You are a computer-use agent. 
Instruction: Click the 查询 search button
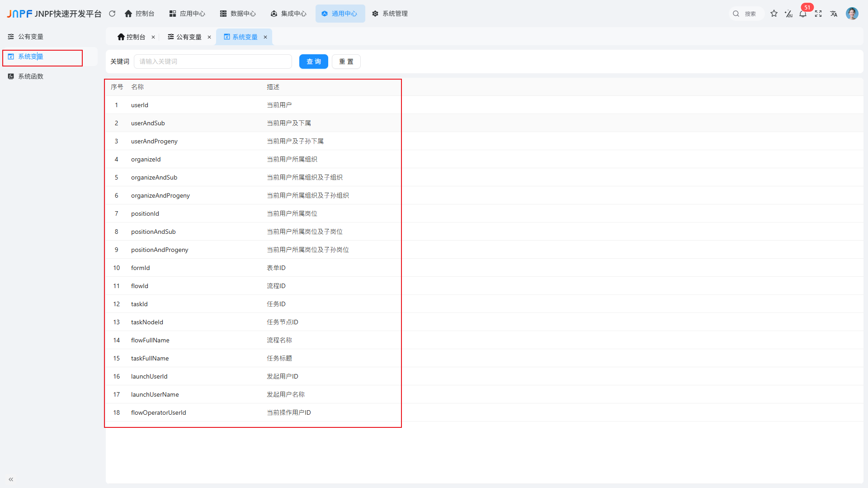click(x=313, y=62)
